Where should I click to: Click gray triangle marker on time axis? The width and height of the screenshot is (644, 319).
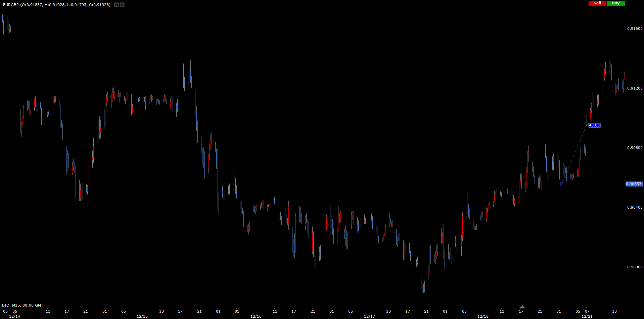522,307
